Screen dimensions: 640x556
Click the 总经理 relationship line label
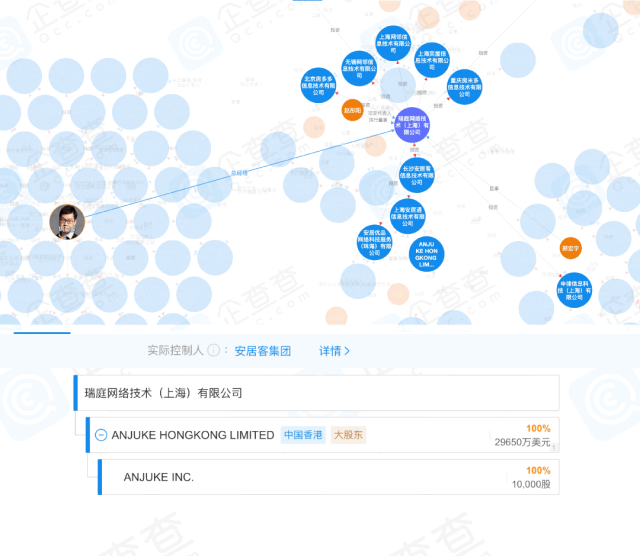click(x=239, y=173)
